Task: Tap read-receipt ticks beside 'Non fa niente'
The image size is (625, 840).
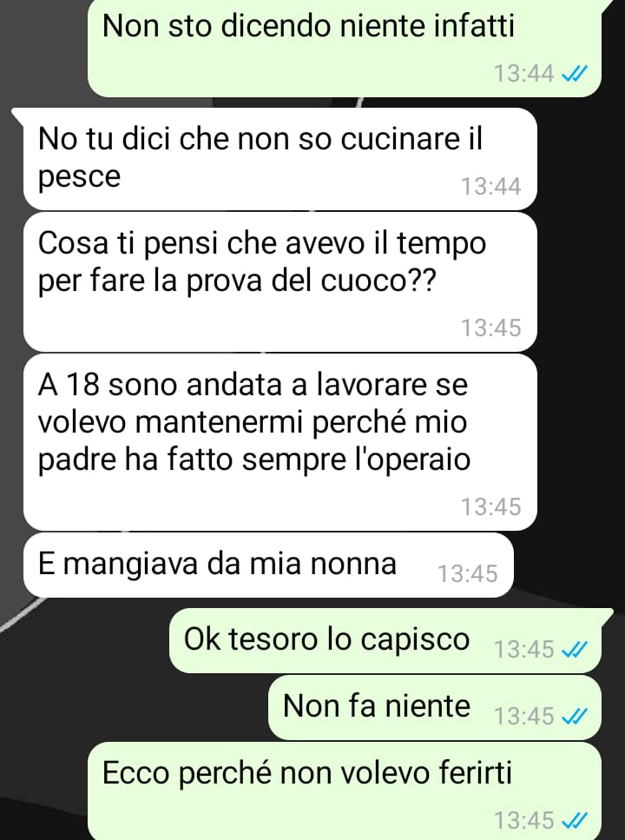Action: 574,716
